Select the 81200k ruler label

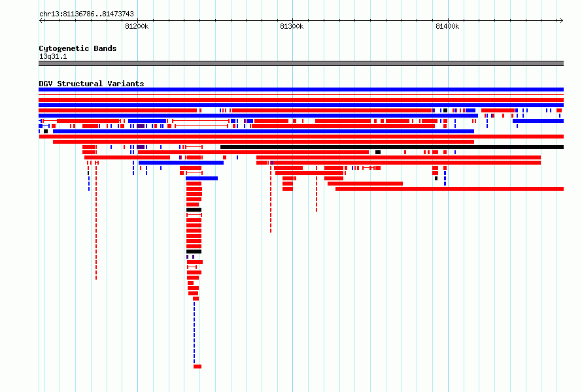[x=137, y=26]
